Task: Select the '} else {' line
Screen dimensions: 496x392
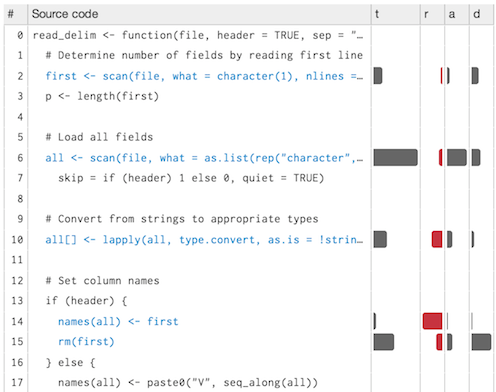Action: [x=70, y=362]
